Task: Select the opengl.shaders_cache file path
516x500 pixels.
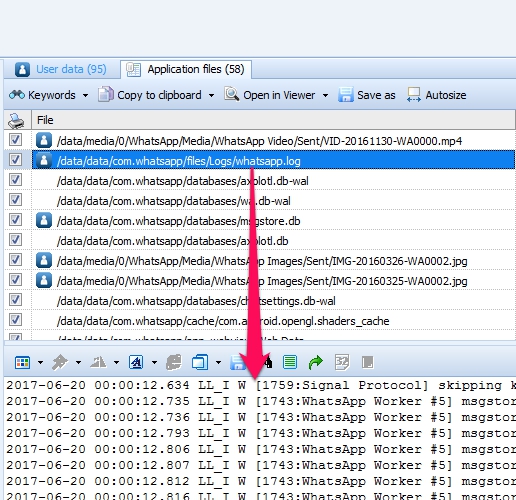Action: pyautogui.click(x=223, y=321)
